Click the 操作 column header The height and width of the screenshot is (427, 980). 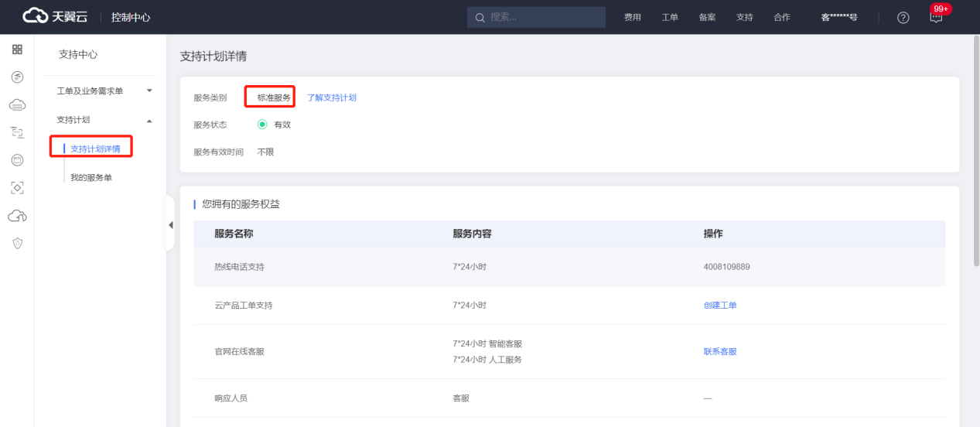pyautogui.click(x=713, y=234)
